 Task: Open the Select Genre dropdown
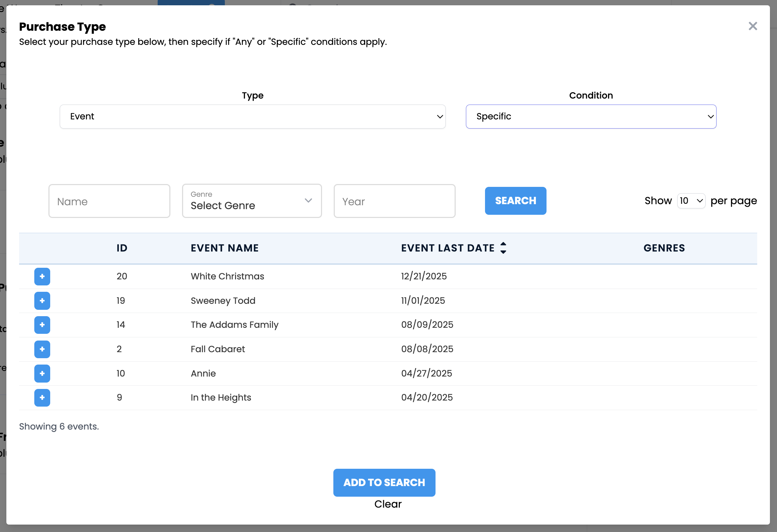coord(252,201)
